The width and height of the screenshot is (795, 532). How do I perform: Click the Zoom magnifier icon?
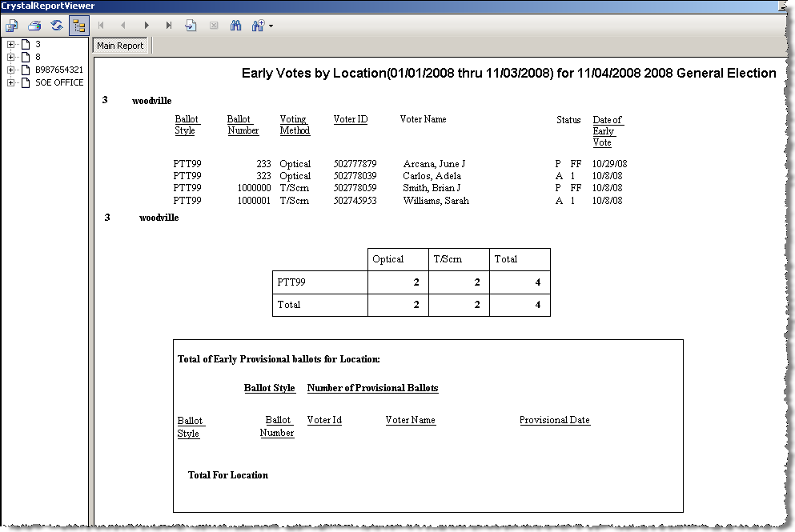[x=258, y=26]
